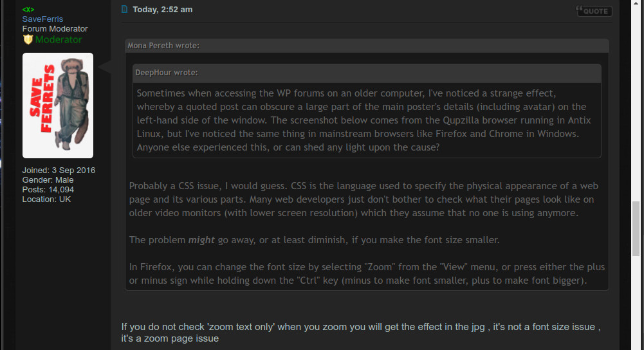The width and height of the screenshot is (644, 350).
Task: Click the Posts: 14,094 count
Action: point(48,189)
